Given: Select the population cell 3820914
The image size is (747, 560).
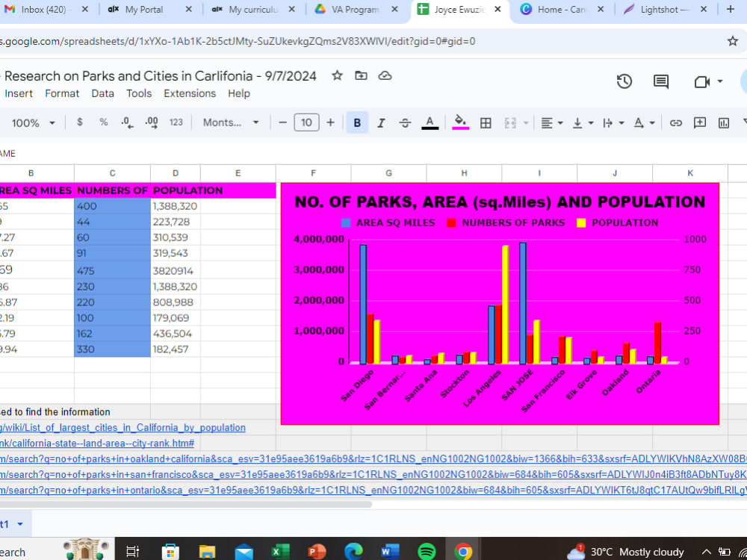Looking at the screenshot, I should (176, 270).
